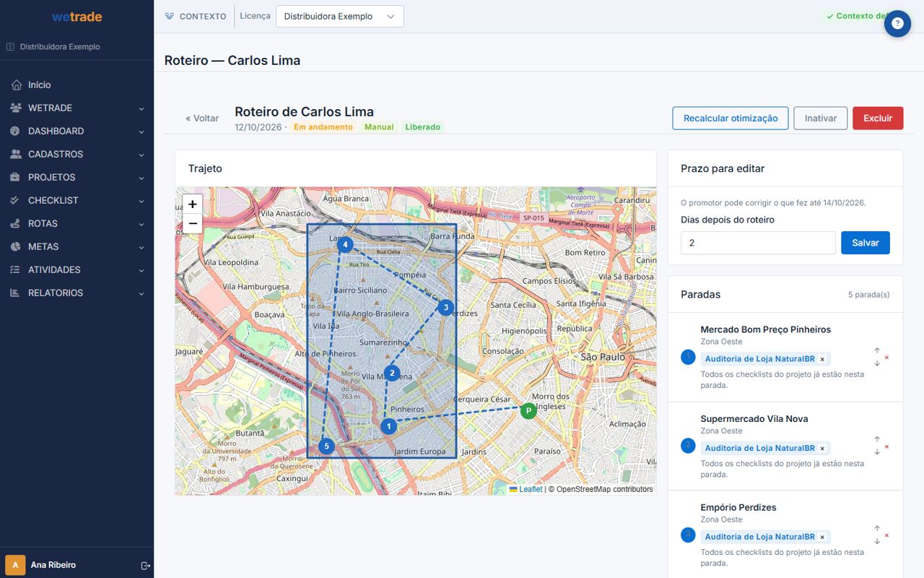
Task: Zoom out the map with minus
Action: (x=193, y=224)
